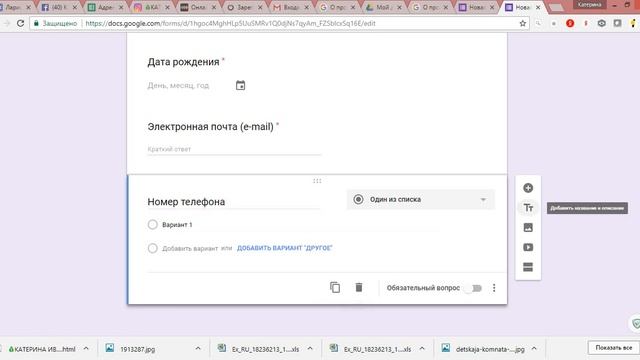Expand options for КАТЕРИНА ИВ...html download

coord(86,349)
